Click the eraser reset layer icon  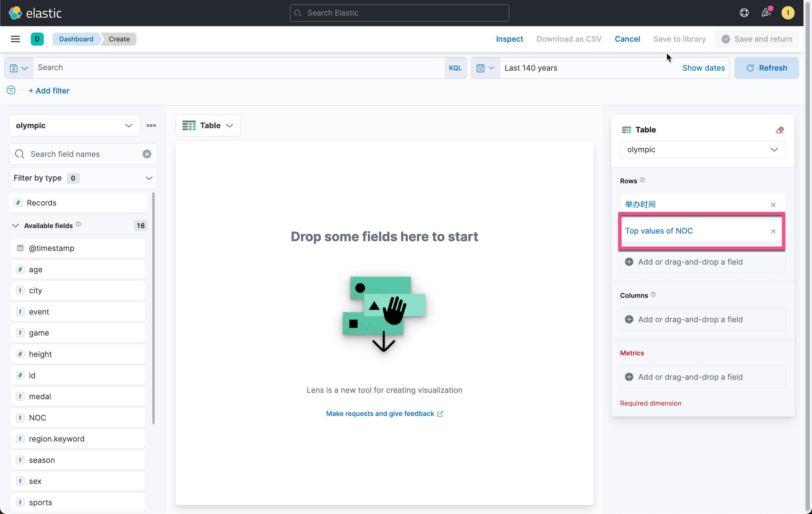tap(780, 130)
